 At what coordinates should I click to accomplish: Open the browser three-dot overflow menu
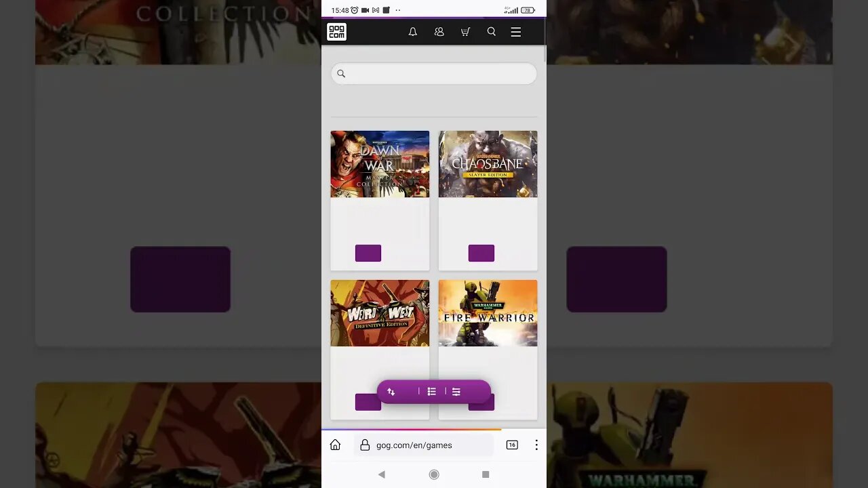[x=536, y=445]
